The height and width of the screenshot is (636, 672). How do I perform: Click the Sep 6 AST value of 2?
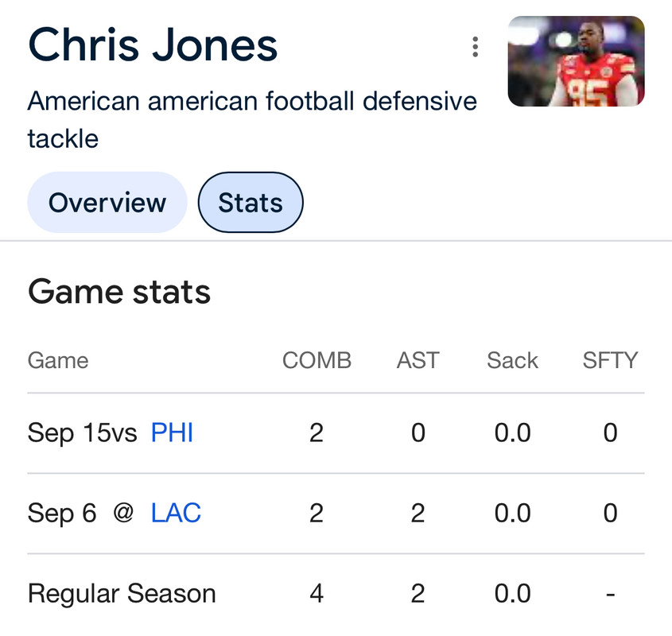click(418, 513)
